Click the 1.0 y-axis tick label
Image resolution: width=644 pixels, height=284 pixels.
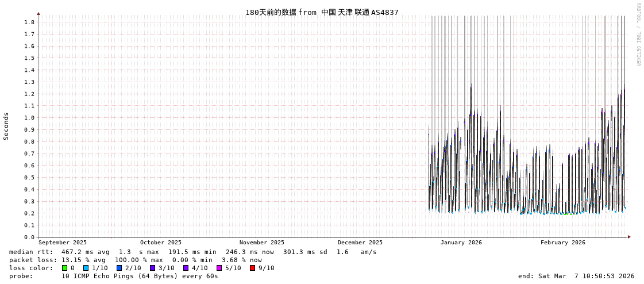29,117
